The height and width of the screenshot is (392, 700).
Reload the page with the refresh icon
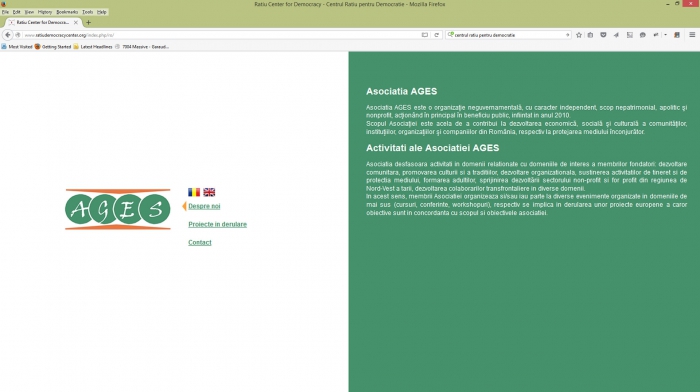click(437, 35)
